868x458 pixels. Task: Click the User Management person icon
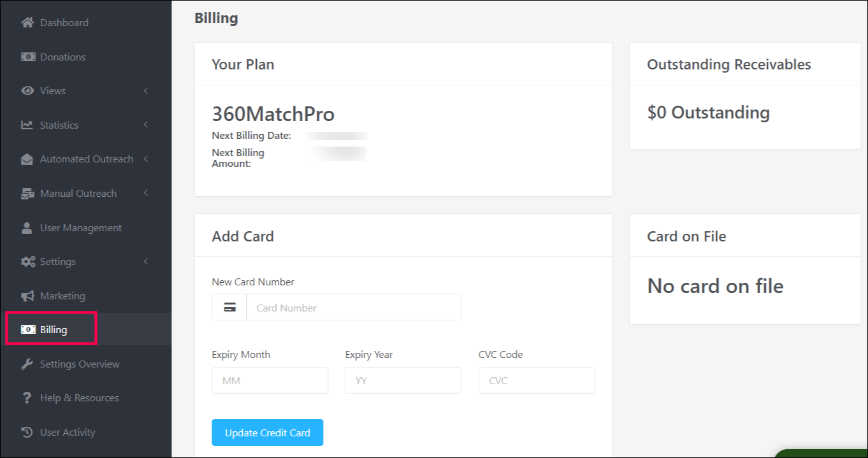click(x=27, y=228)
